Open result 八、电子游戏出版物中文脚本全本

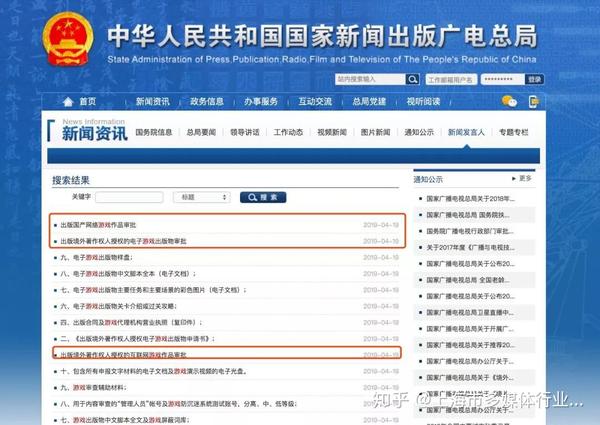(128, 274)
